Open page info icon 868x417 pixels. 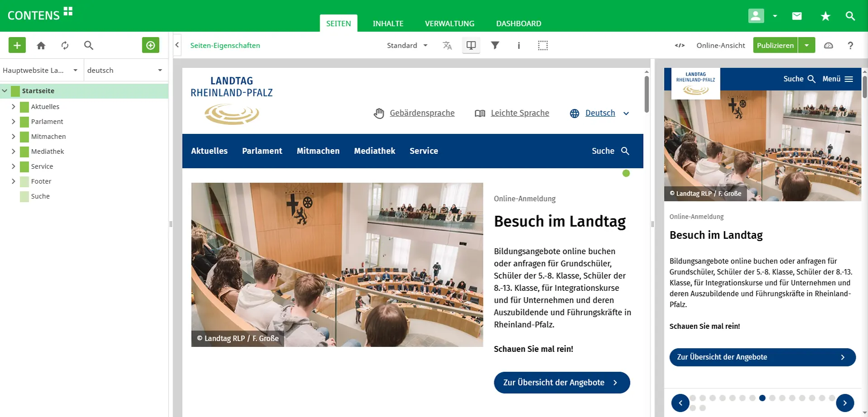(519, 45)
